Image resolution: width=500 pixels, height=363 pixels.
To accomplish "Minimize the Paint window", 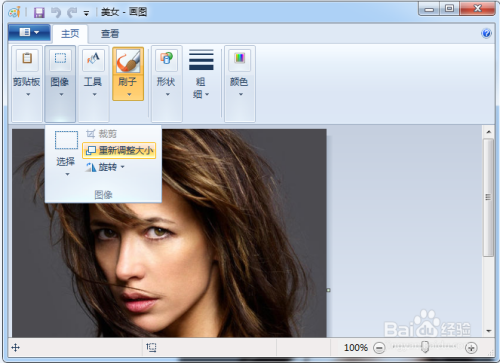I will click(429, 9).
